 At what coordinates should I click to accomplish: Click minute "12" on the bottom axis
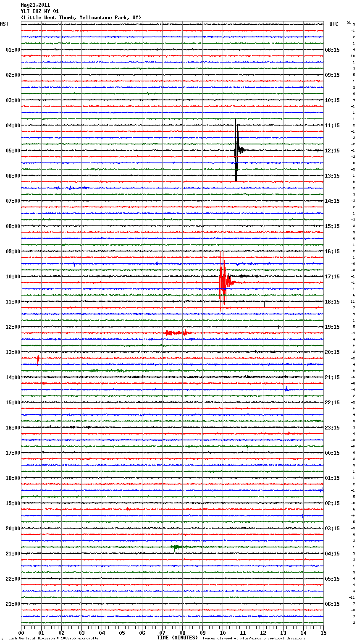pyautogui.click(x=263, y=633)
